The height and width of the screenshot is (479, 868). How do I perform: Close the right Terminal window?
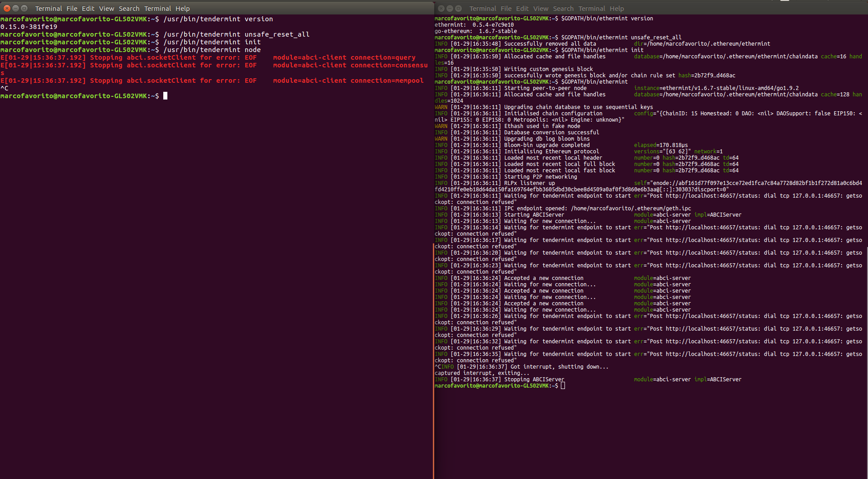click(441, 8)
